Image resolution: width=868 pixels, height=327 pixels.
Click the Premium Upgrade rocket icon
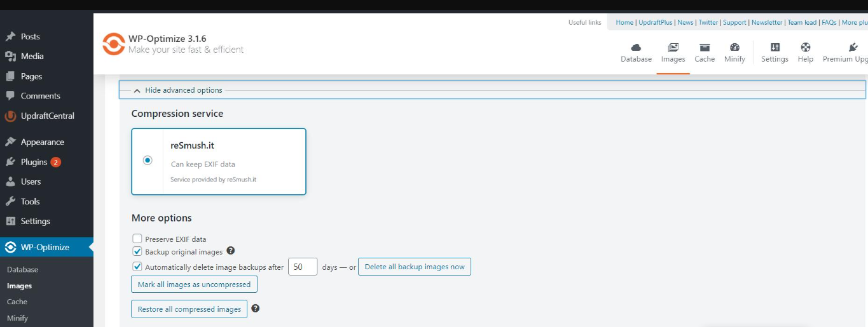coord(853,47)
